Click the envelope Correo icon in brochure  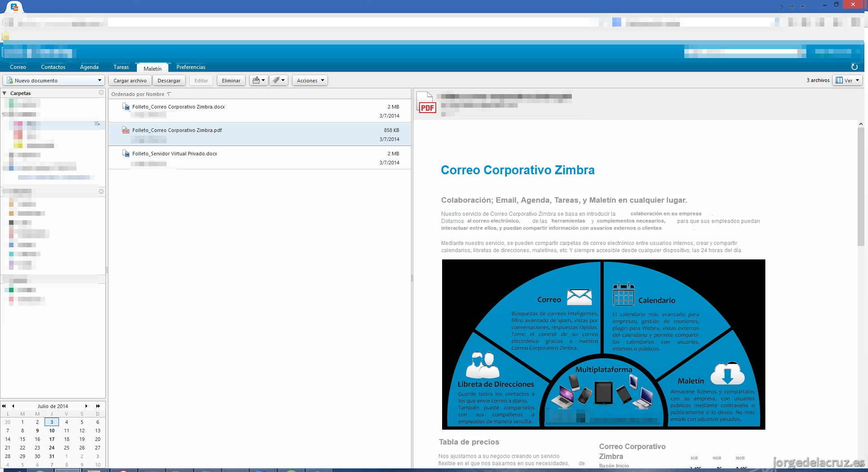pyautogui.click(x=579, y=297)
